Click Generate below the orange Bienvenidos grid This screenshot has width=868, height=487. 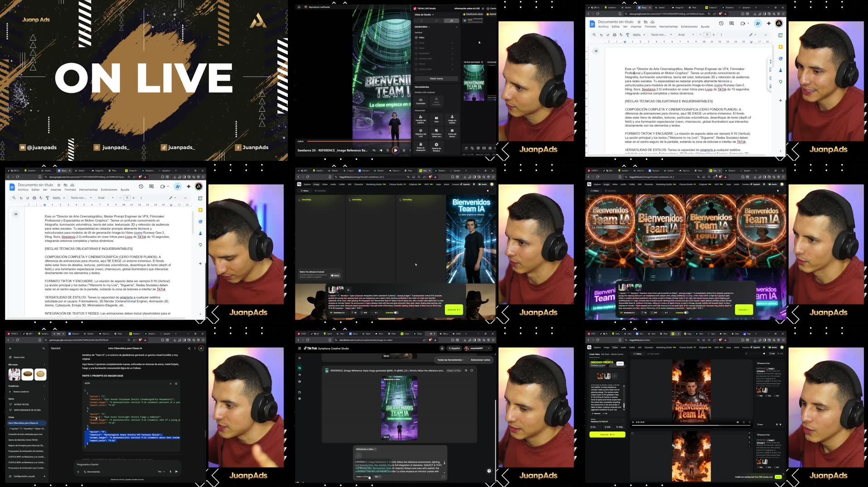[x=744, y=310]
